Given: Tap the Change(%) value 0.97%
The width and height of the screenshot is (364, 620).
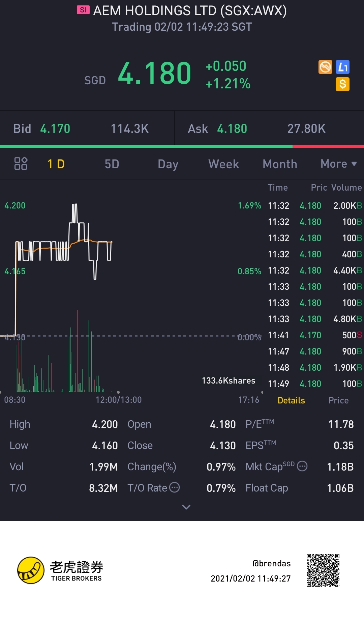Looking at the screenshot, I should [221, 467].
